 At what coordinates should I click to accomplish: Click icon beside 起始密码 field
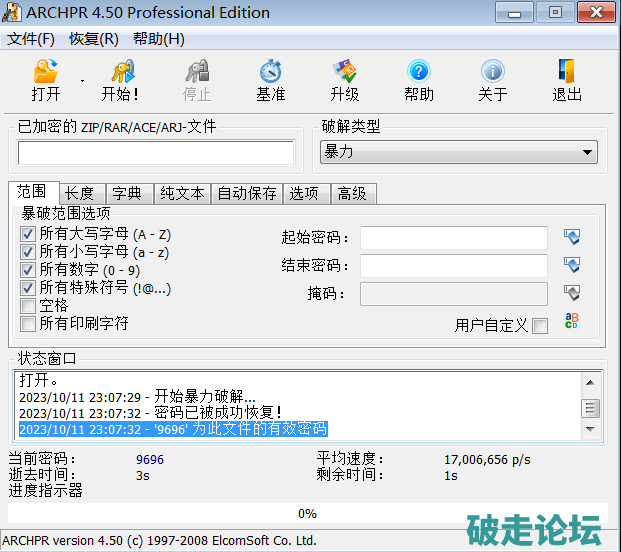[x=572, y=238]
